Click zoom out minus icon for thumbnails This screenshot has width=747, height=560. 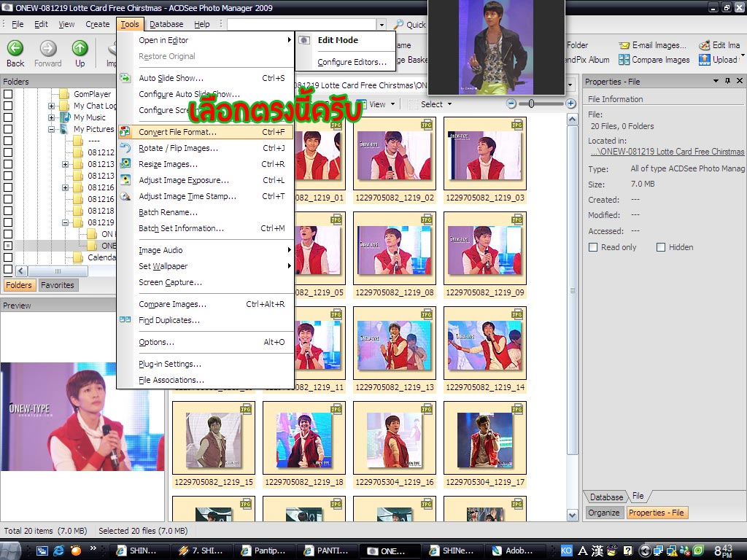[511, 104]
